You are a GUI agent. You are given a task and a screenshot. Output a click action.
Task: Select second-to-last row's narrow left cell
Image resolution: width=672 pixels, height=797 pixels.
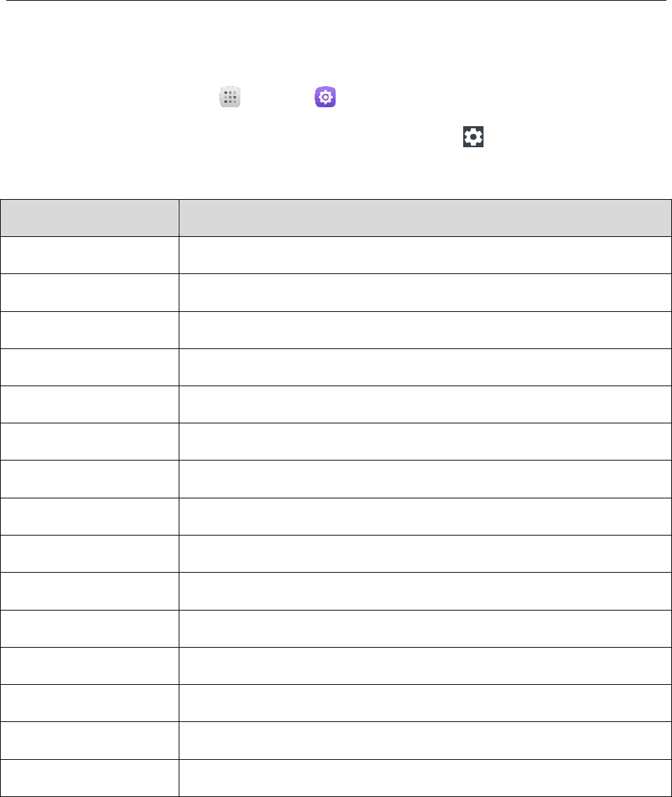click(x=90, y=741)
